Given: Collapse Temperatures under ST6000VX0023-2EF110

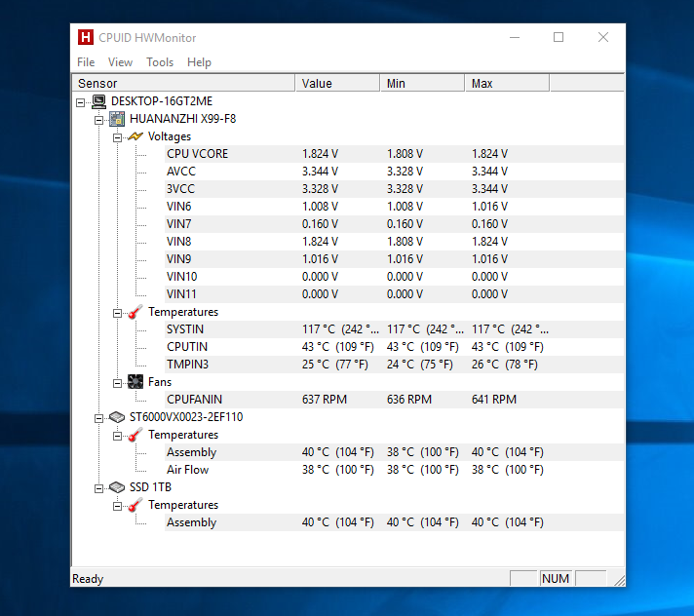Looking at the screenshot, I should 117,437.
